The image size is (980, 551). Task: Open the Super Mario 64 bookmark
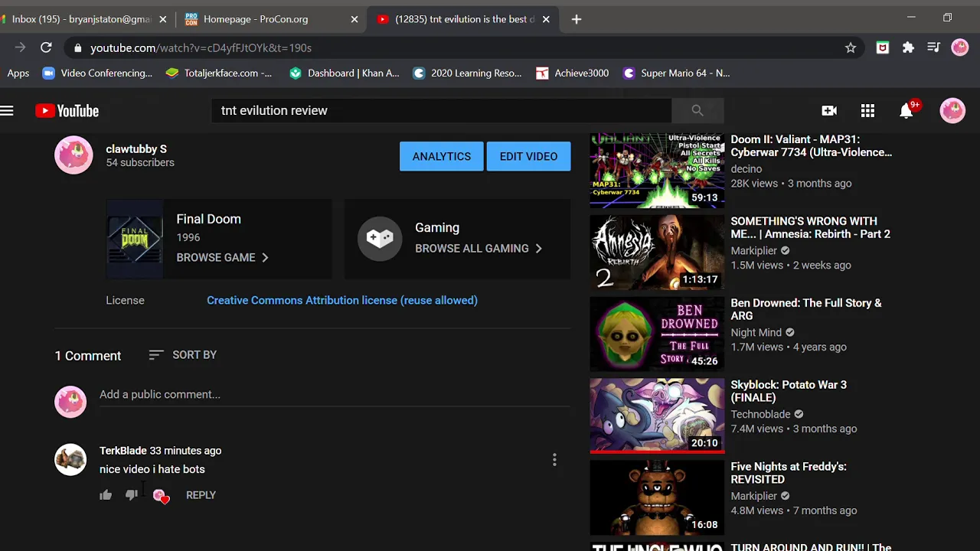pyautogui.click(x=677, y=73)
